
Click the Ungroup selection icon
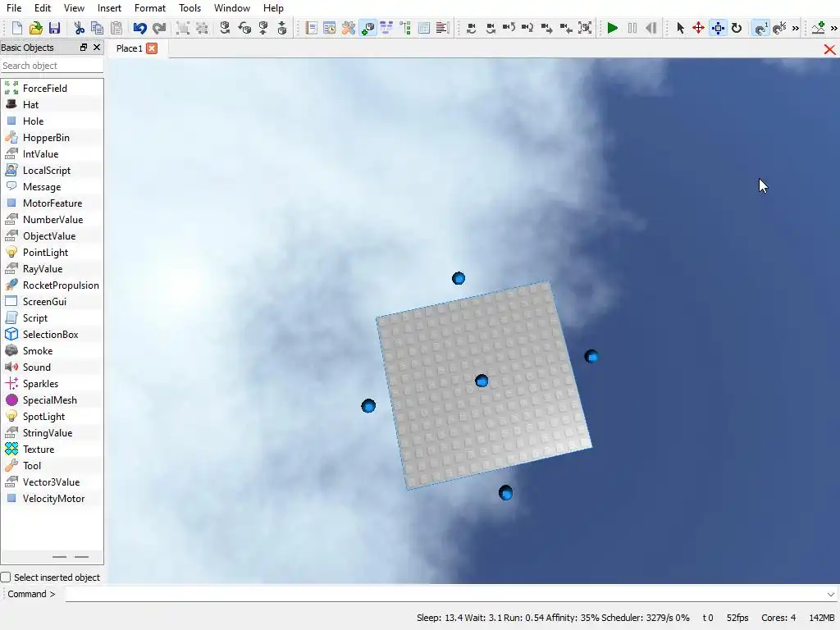coord(202,28)
